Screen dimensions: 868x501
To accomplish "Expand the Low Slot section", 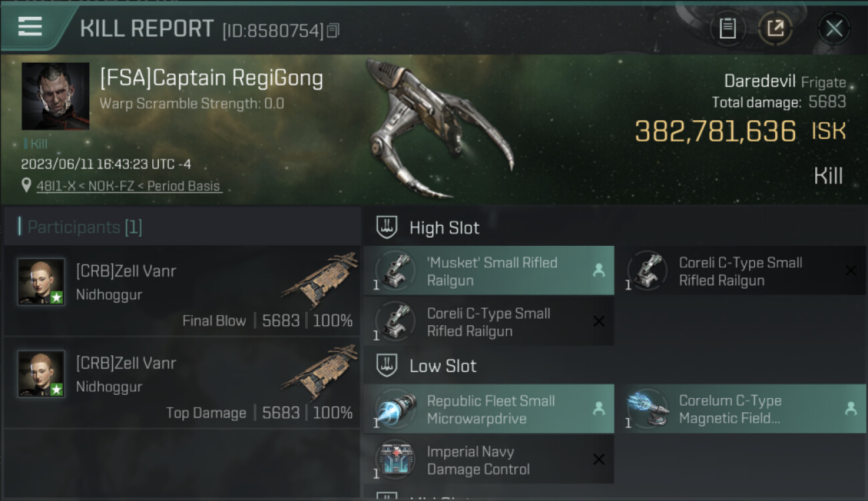I will tap(427, 366).
